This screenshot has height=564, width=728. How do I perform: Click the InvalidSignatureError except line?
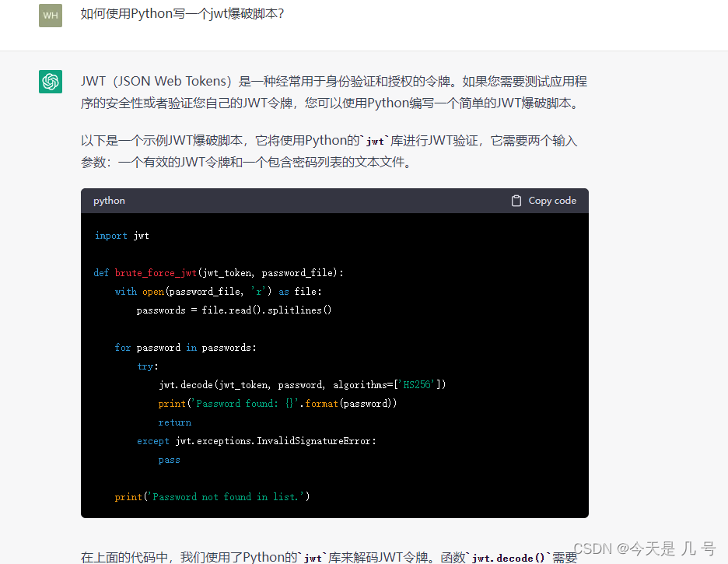coord(257,441)
